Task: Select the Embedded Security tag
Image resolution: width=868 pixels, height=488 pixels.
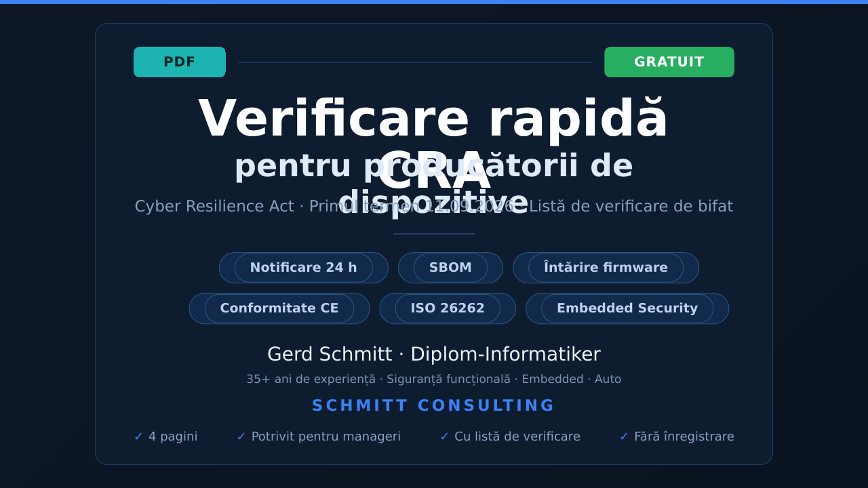Action: 627,308
